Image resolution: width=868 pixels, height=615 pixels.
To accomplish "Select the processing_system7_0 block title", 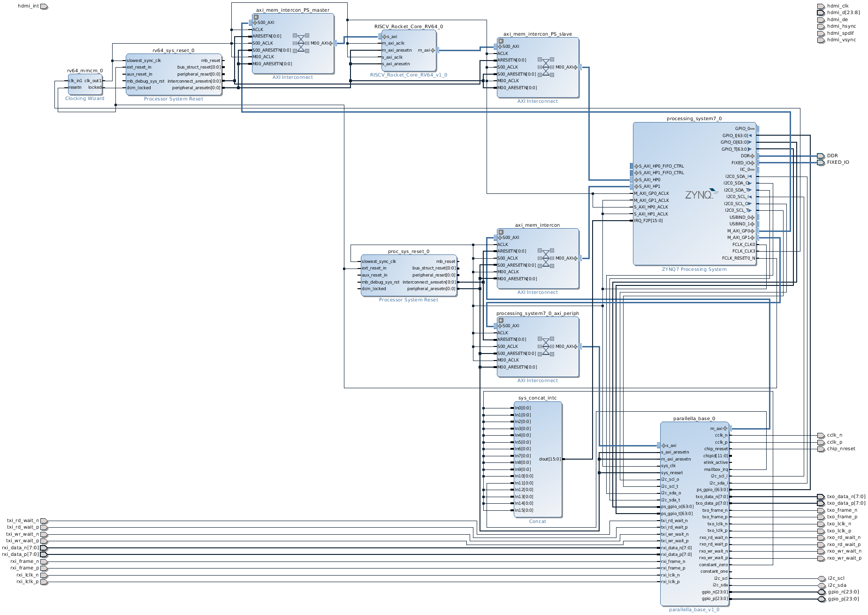I will pos(694,119).
